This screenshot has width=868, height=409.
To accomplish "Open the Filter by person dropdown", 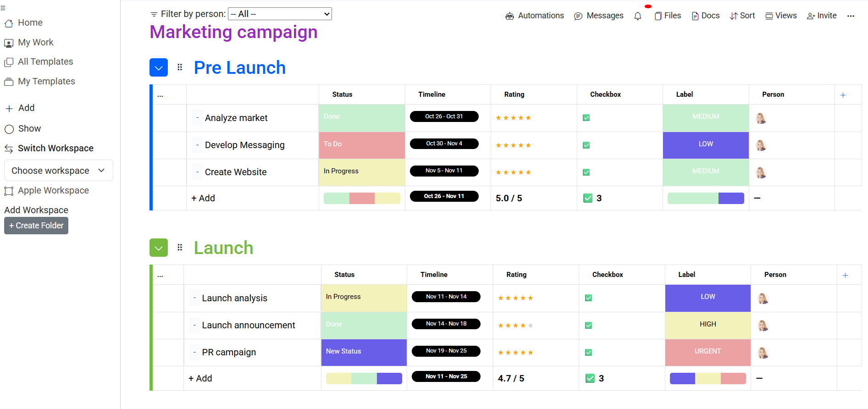I will [280, 14].
